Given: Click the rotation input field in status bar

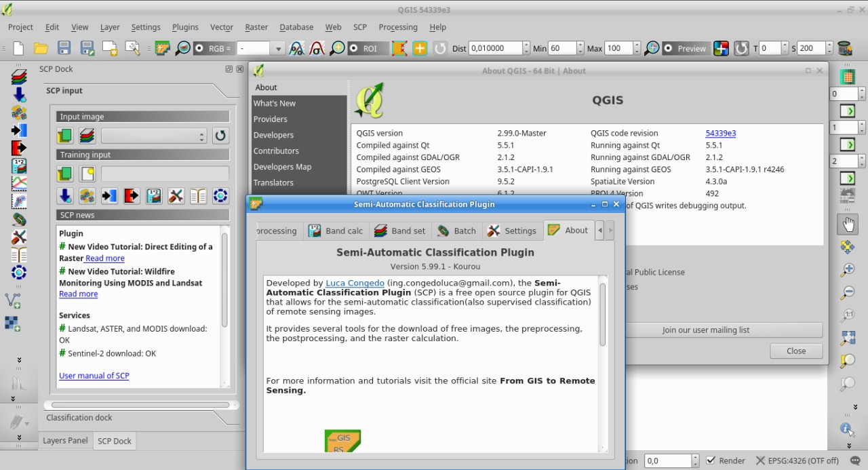Looking at the screenshot, I should tap(668, 461).
